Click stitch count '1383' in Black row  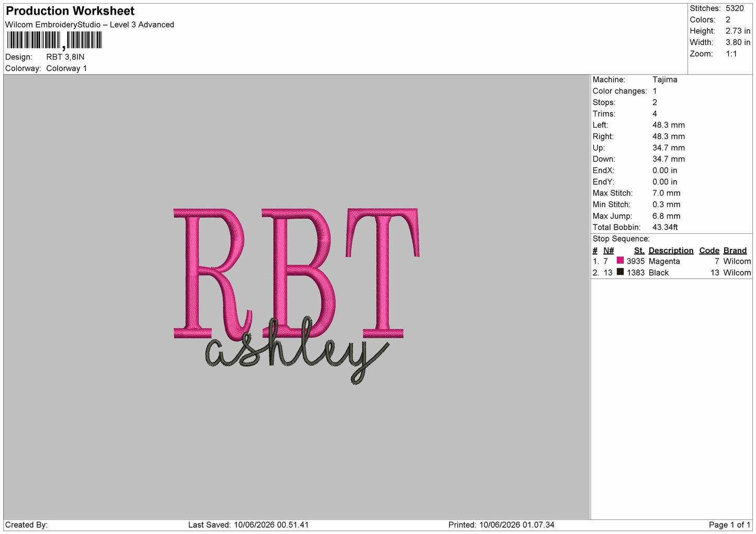(x=636, y=273)
